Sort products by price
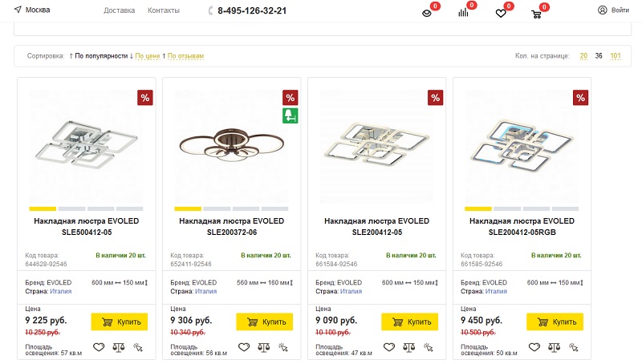This screenshot has height=364, width=642. point(146,56)
